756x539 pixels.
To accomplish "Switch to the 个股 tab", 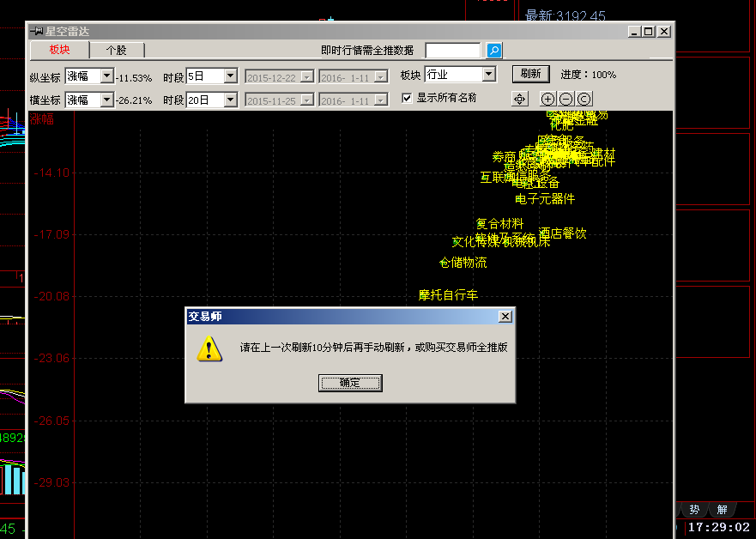I will [x=118, y=50].
